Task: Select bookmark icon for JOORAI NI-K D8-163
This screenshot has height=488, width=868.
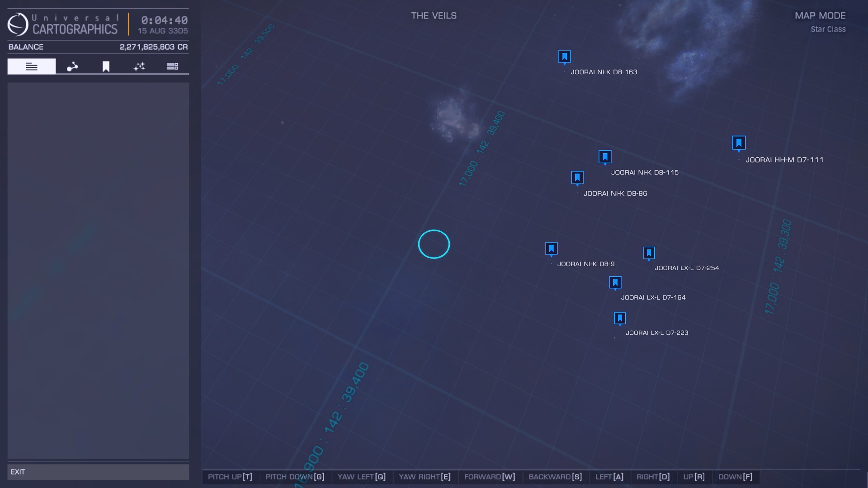Action: 565,56
